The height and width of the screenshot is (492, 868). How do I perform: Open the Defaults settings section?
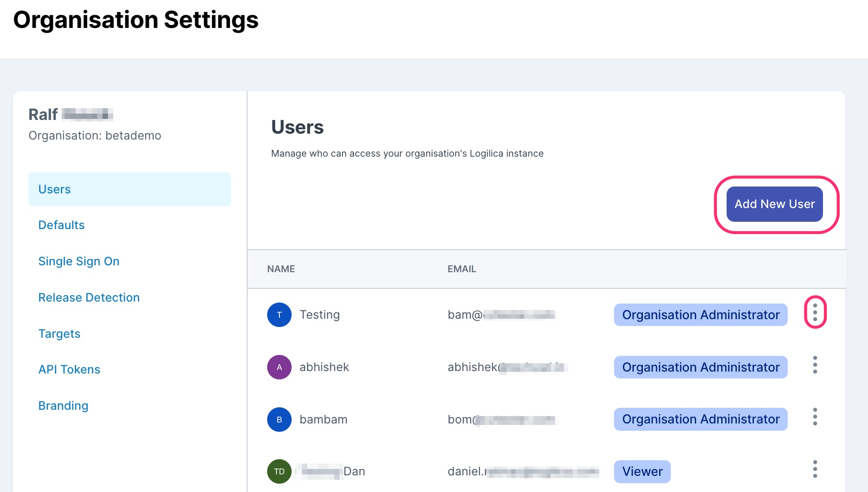pyautogui.click(x=62, y=225)
